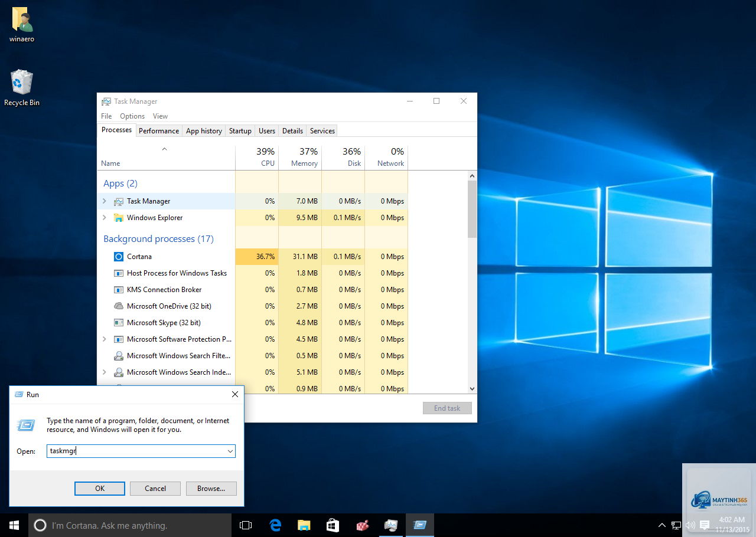756x537 pixels.
Task: Click Browse... in the Run dialog
Action: [x=211, y=489]
